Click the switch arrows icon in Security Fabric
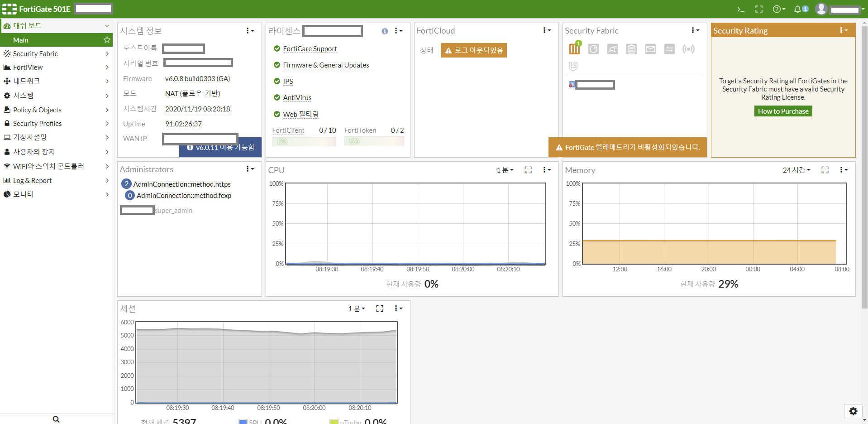The image size is (868, 424). point(669,49)
